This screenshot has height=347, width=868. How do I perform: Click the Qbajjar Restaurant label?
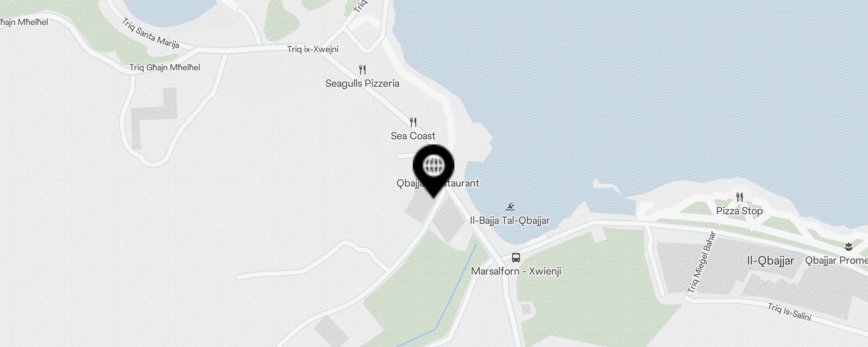click(438, 183)
